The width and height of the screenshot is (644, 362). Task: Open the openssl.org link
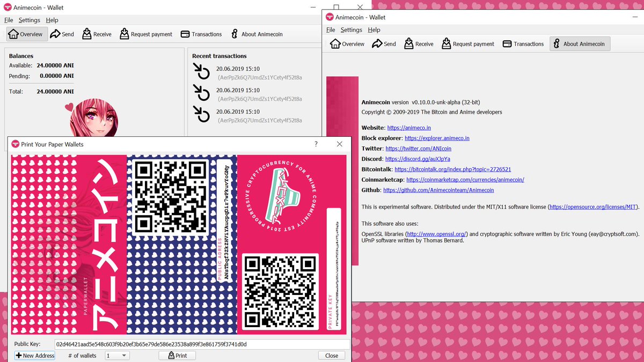click(x=437, y=234)
